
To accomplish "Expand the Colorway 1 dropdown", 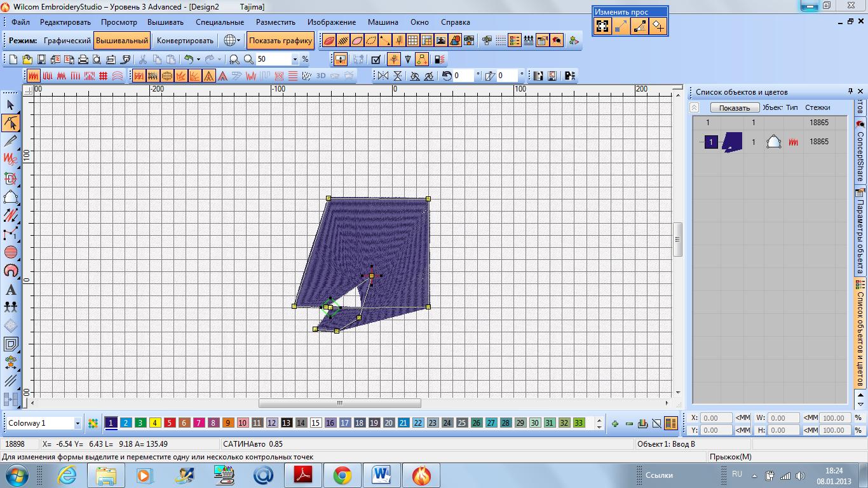I will click(78, 423).
